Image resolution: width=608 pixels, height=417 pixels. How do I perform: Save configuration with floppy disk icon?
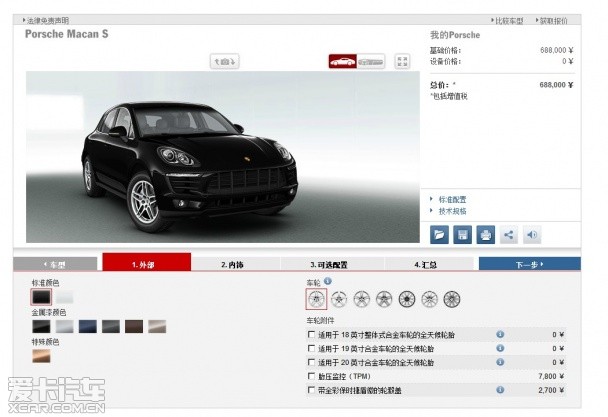coord(463,235)
